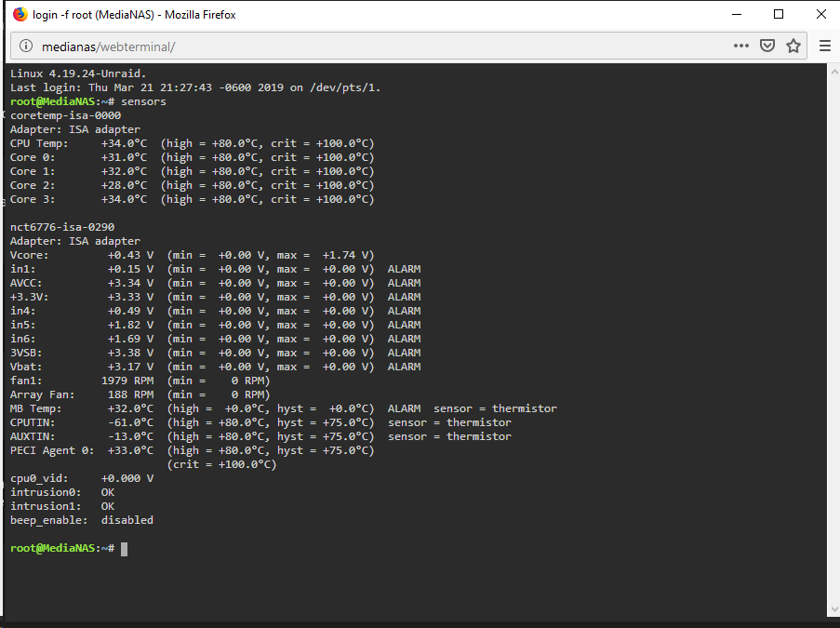Viewport: 840px width, 628px height.
Task: Click the 'CPU Temp:' label
Action: (x=39, y=143)
